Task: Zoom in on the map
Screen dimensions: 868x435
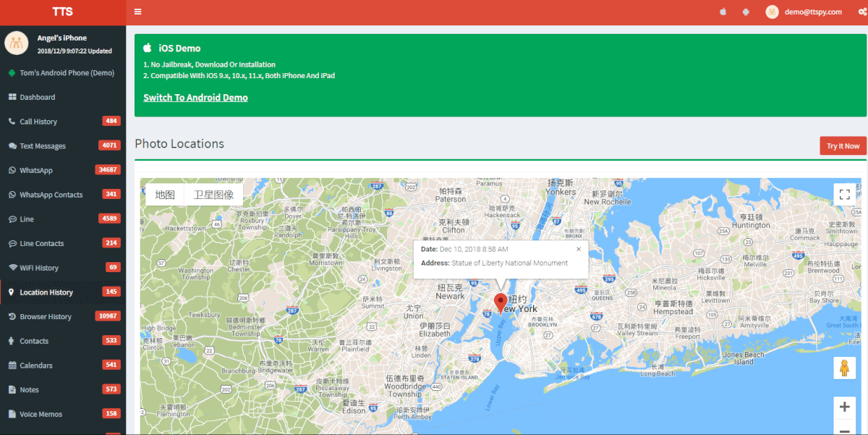Action: coord(844,407)
